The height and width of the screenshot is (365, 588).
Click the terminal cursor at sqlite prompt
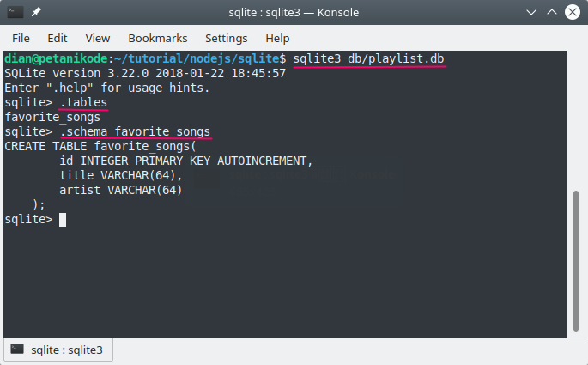pyautogui.click(x=63, y=220)
